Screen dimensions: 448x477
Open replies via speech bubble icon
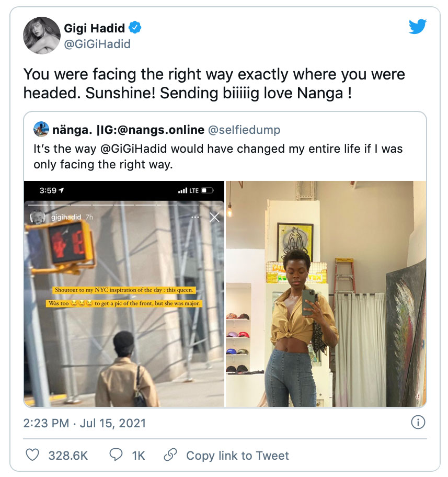pyautogui.click(x=116, y=455)
